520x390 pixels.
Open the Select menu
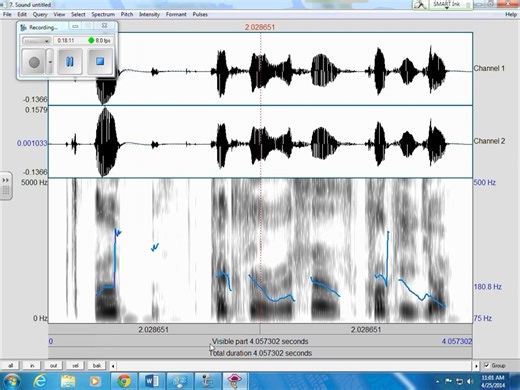[78, 14]
